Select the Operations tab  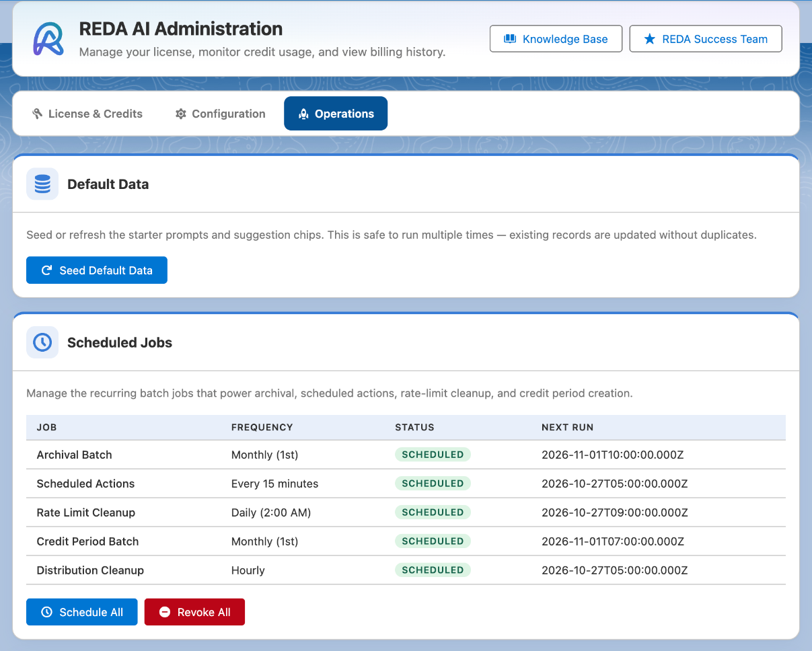point(336,114)
